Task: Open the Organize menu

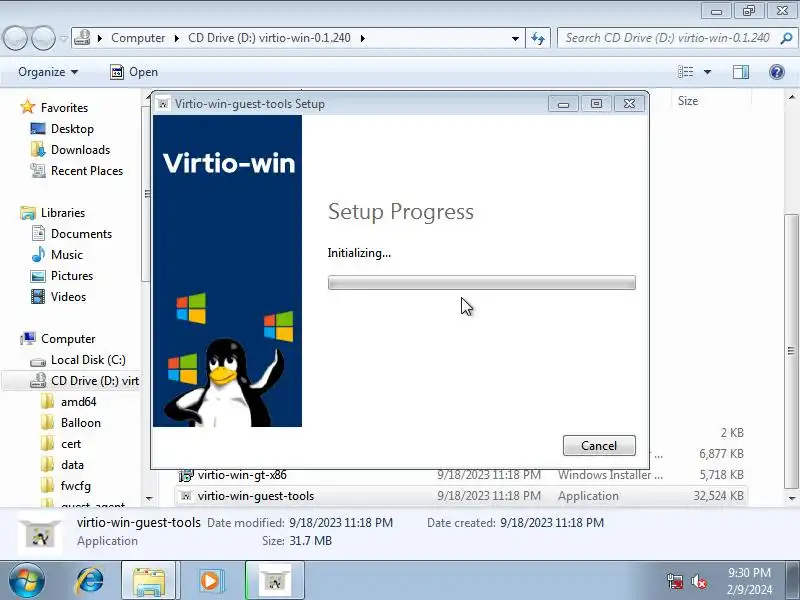Action: point(48,72)
